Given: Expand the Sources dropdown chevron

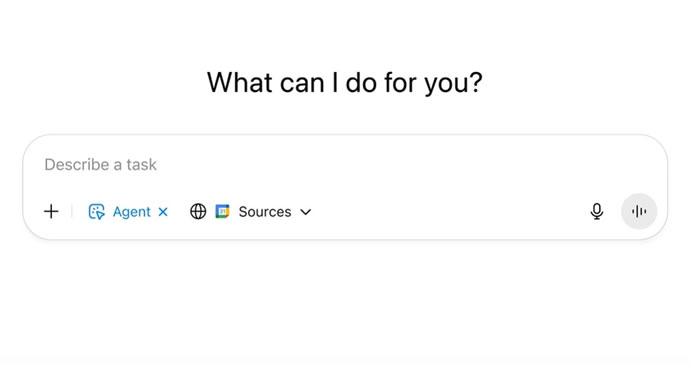Looking at the screenshot, I should coord(305,212).
